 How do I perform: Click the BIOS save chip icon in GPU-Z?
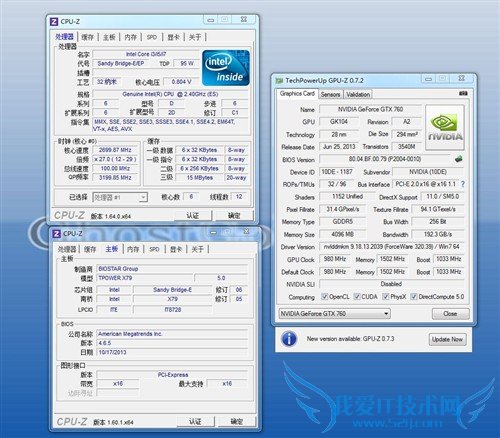tap(459, 159)
